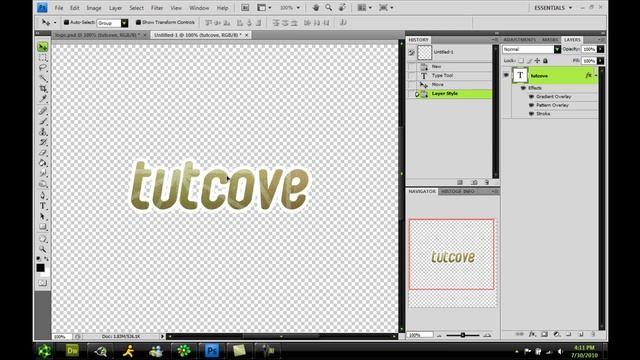
Task: Click the lock all padlock icon
Action: tap(545, 61)
